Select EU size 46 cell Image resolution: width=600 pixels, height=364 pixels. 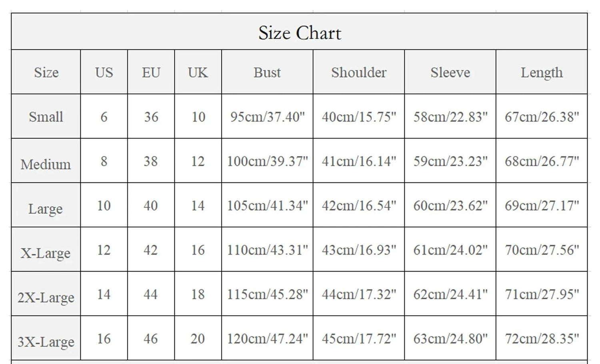(x=151, y=338)
